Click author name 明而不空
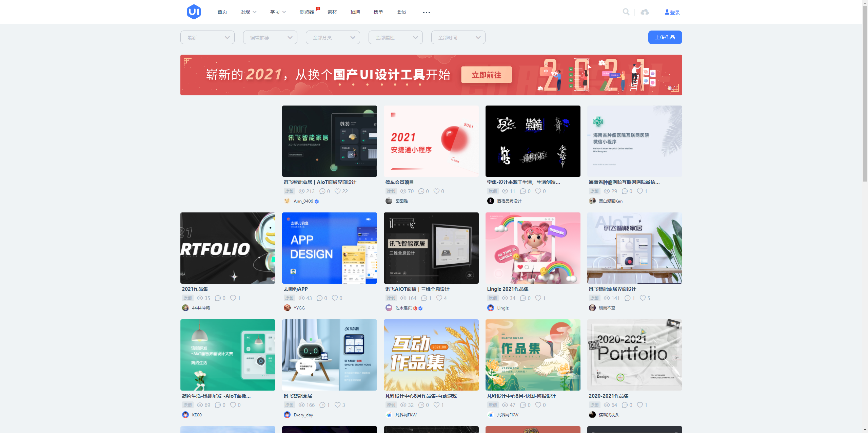This screenshot has height=433, width=868. tap(607, 308)
